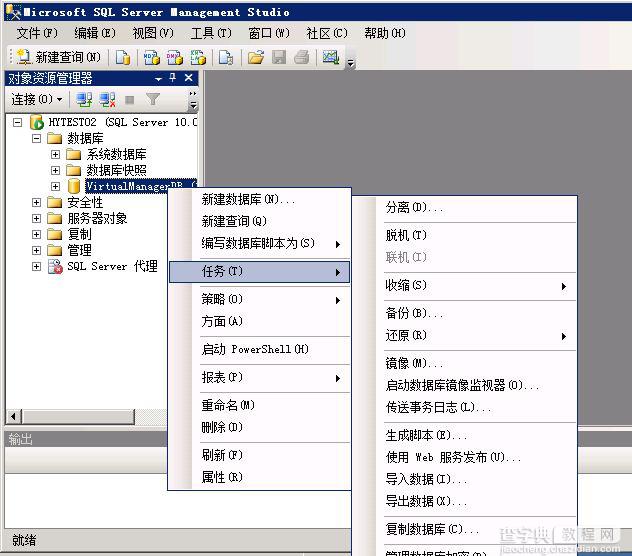Expand the VirtualManagerDB database node

click(x=56, y=186)
